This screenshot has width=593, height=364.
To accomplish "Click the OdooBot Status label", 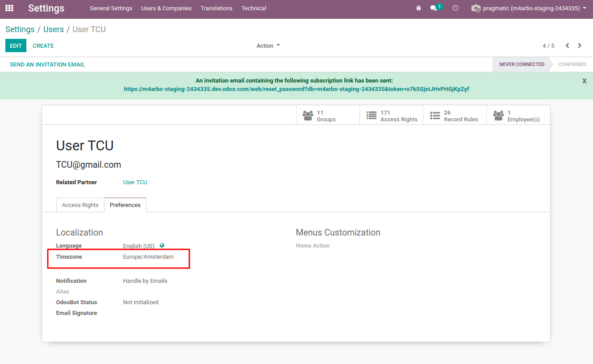I will pyautogui.click(x=76, y=302).
